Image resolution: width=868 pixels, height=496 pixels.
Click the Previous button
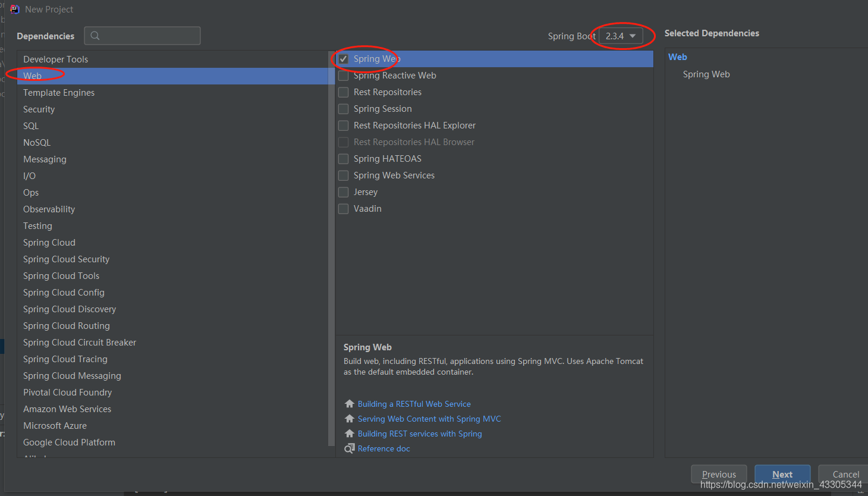(x=719, y=474)
